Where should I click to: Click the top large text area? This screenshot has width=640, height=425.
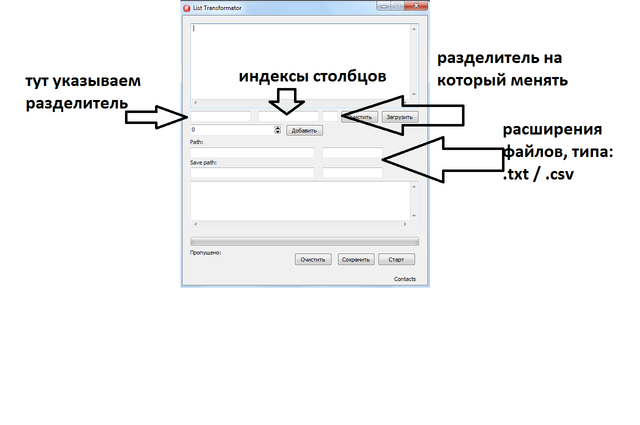pyautogui.click(x=300, y=61)
